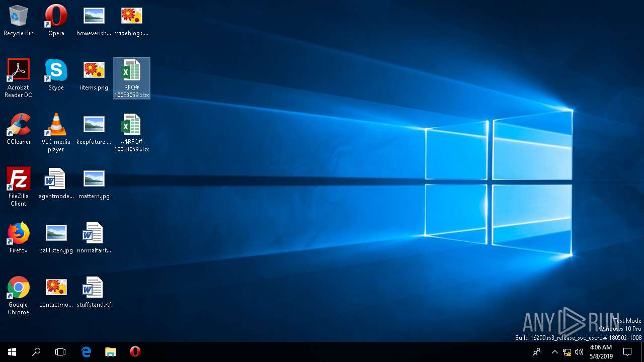The height and width of the screenshot is (362, 644).
Task: Open the People icon in system tray
Action: 537,352
